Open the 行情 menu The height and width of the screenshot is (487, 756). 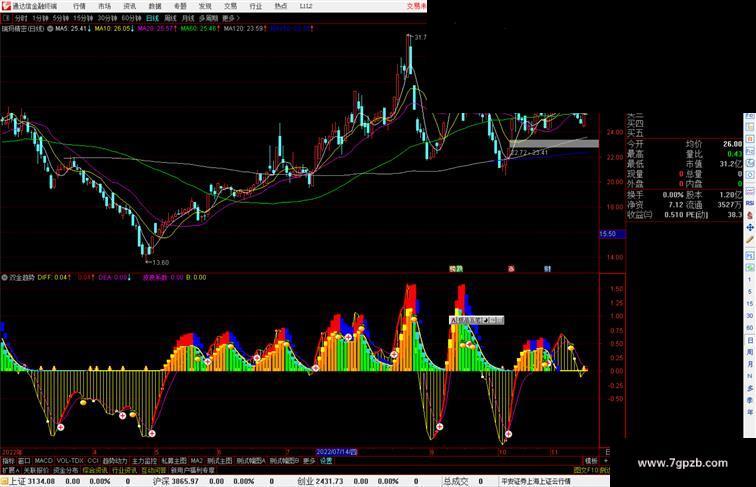79,6
